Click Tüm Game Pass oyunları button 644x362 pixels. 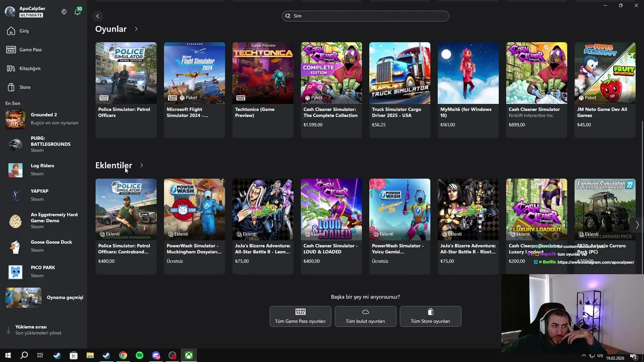(300, 316)
